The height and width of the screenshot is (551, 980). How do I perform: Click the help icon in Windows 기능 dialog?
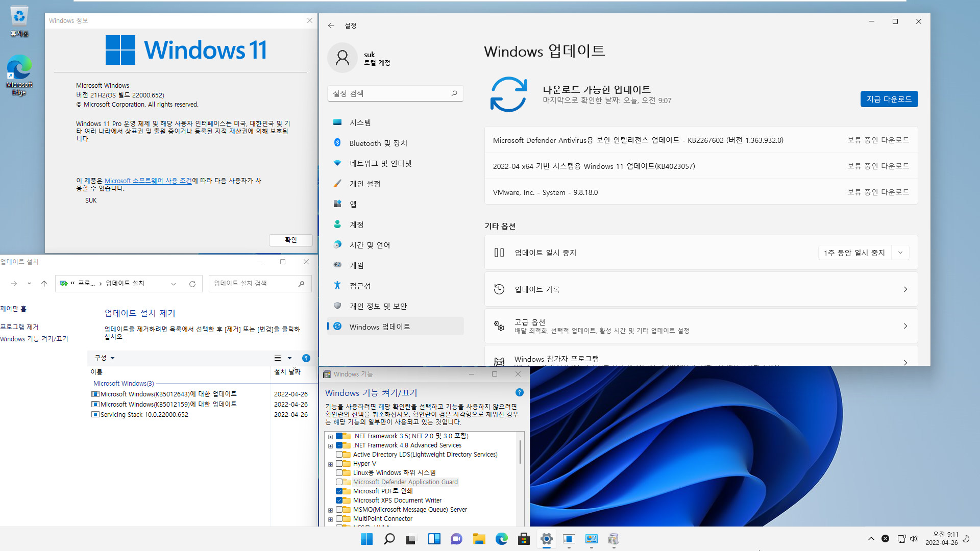click(x=520, y=392)
